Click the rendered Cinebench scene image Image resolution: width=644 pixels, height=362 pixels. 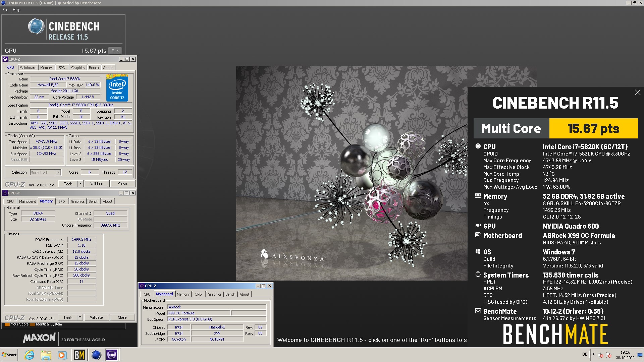click(352, 173)
